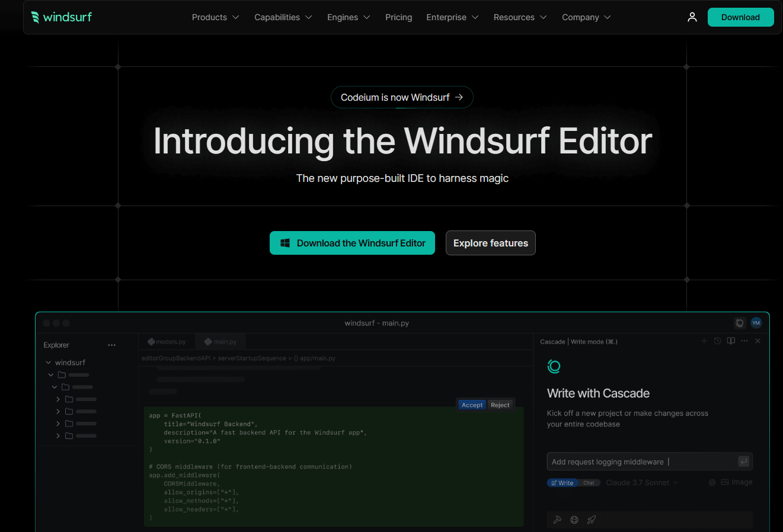Screen dimensions: 783x532
Task: Switch Cascade to Chat mode
Action: click(589, 483)
